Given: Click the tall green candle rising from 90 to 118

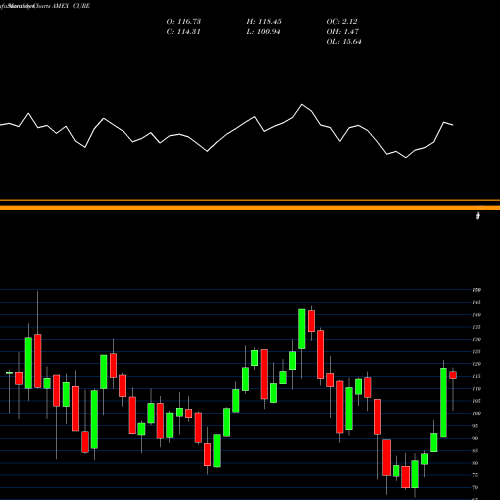Looking at the screenshot, I should click(x=443, y=402).
